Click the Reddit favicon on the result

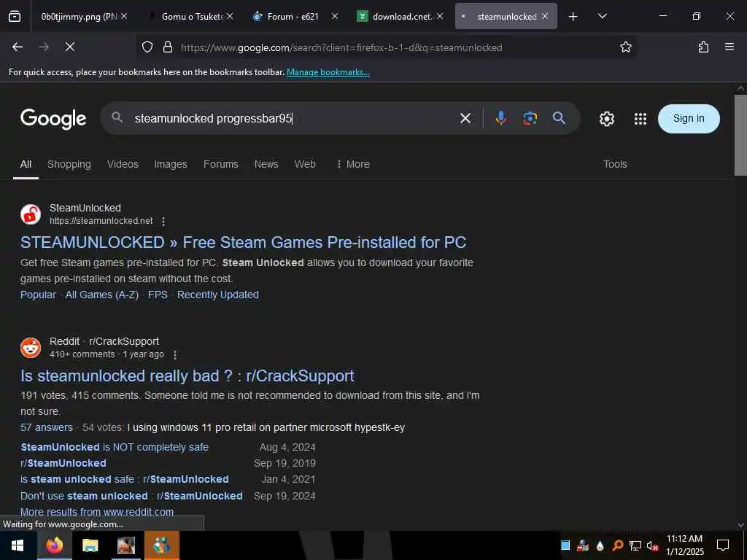point(31,348)
